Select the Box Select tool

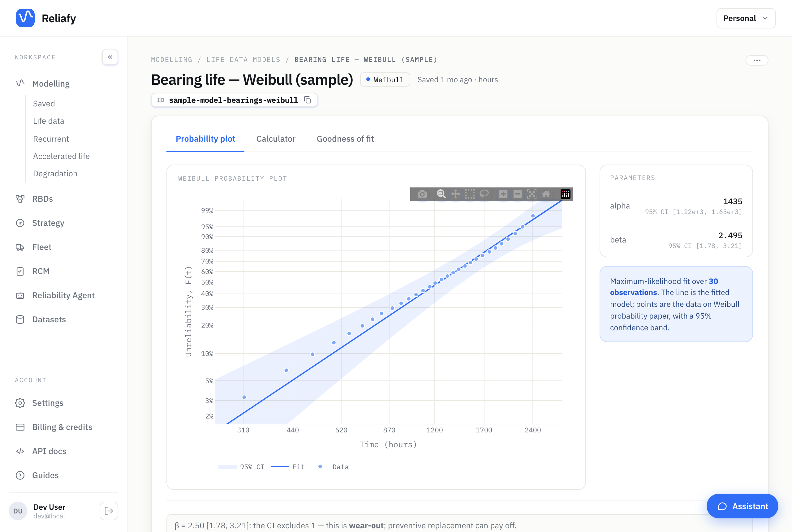click(470, 194)
